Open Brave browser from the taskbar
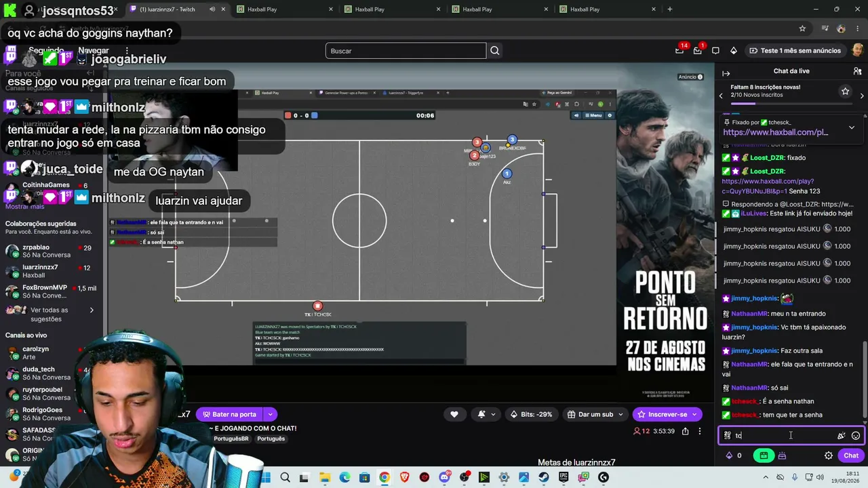Image resolution: width=868 pixels, height=488 pixels. click(x=405, y=477)
